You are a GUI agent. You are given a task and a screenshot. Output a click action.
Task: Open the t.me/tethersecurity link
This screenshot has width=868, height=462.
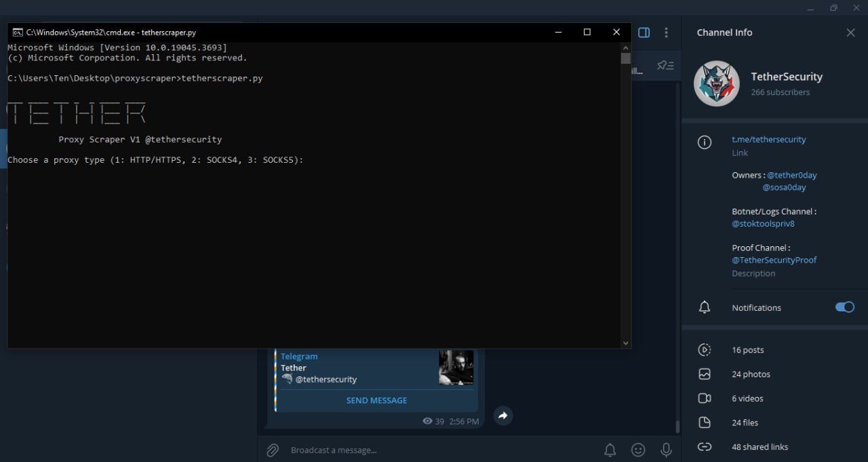click(768, 139)
